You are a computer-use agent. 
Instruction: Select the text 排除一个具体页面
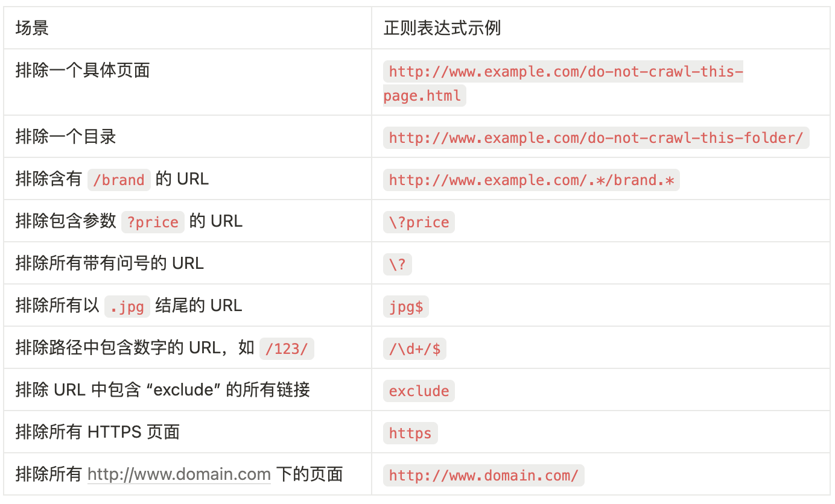point(83,71)
